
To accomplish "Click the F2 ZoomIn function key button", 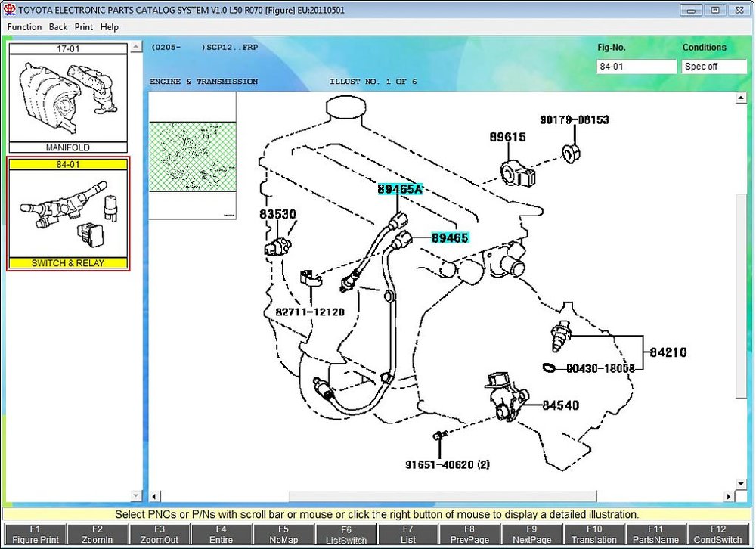I will coord(97,535).
